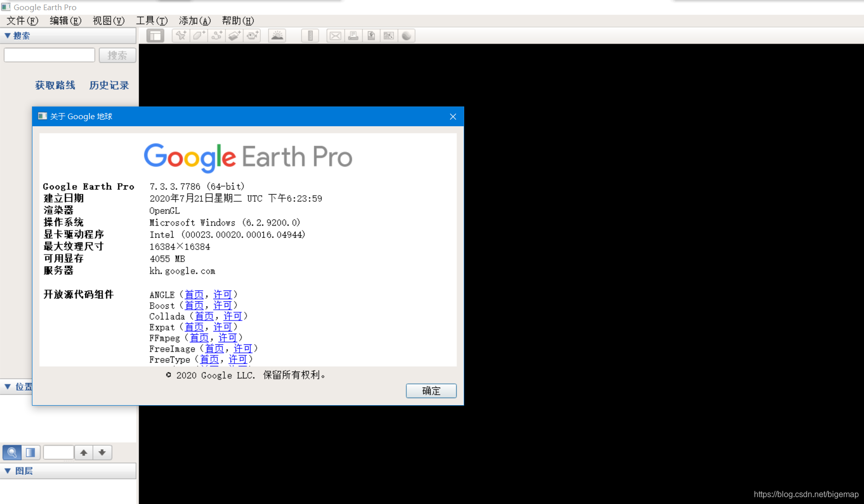Open the 添加(A) menu
This screenshot has height=504, width=864.
[x=195, y=21]
